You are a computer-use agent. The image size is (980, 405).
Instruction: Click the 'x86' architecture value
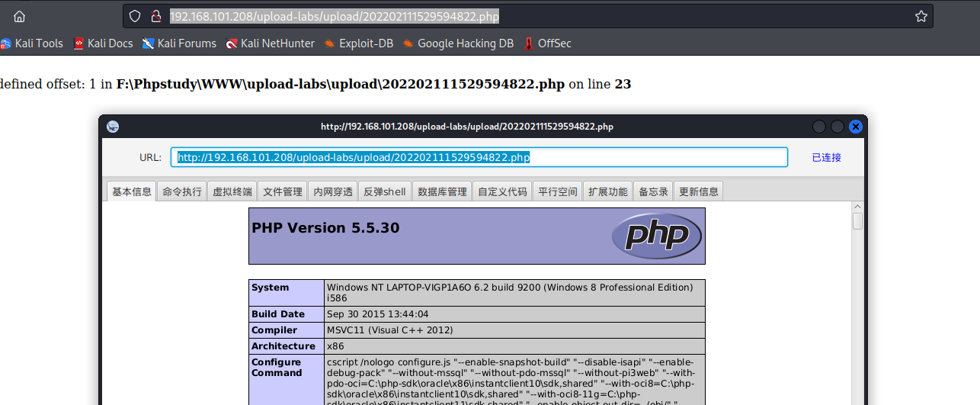(335, 346)
